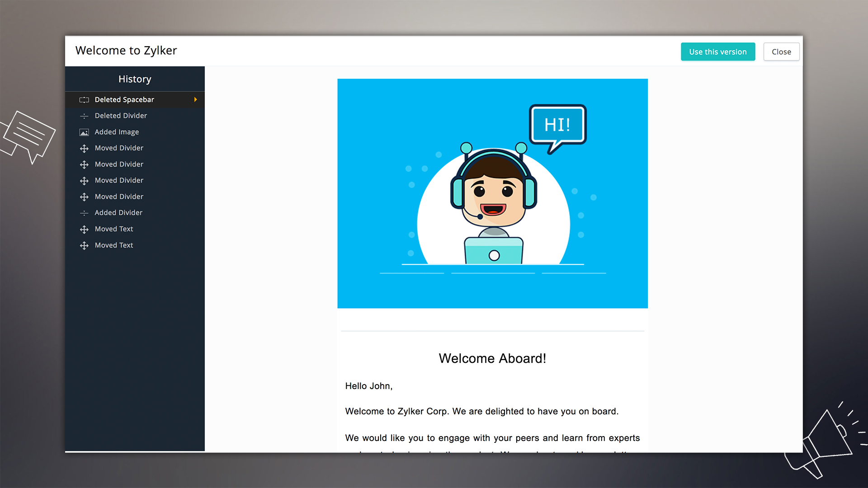Expand the orange arrow on Deleted Spacebar

(195, 99)
